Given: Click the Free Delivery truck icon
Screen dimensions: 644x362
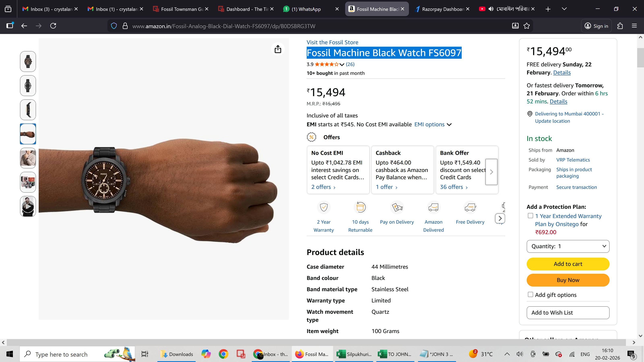Looking at the screenshot, I should (x=470, y=207).
